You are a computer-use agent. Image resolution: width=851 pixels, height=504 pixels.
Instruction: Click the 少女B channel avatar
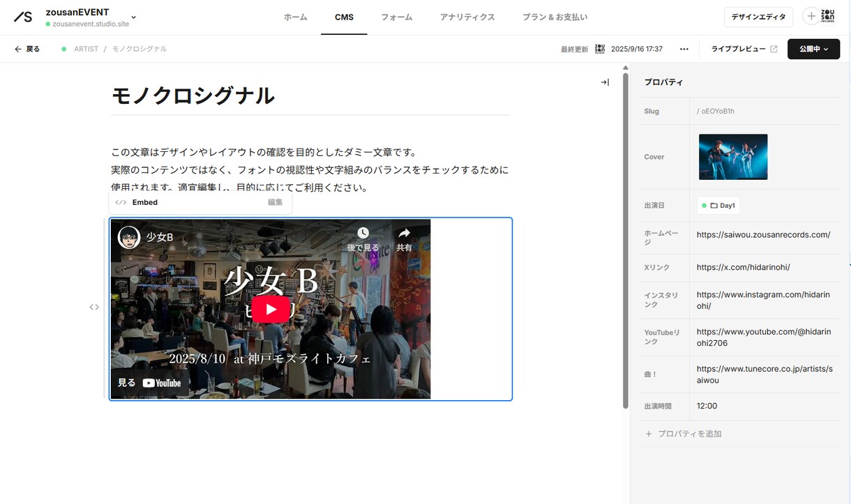[128, 237]
